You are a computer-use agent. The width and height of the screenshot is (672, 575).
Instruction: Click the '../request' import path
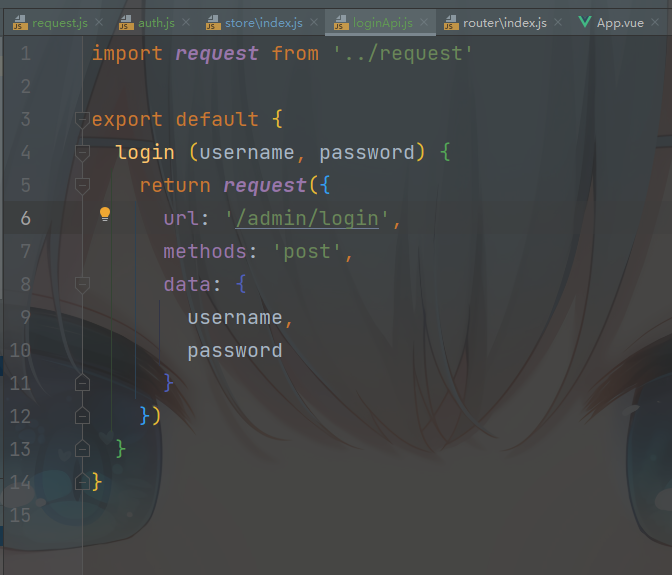[x=402, y=54]
